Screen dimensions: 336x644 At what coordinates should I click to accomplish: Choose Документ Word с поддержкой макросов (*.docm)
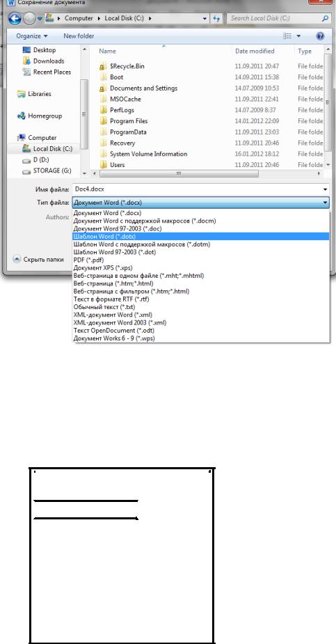[201, 221]
